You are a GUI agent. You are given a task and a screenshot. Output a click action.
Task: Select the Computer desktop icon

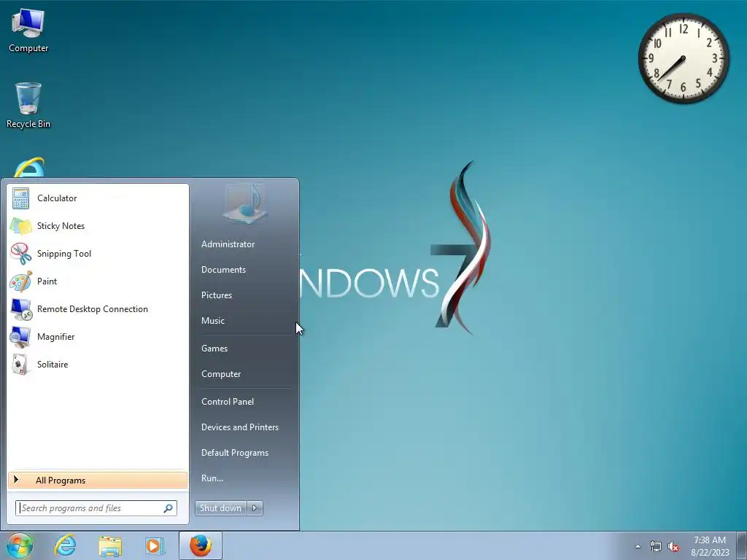click(28, 31)
